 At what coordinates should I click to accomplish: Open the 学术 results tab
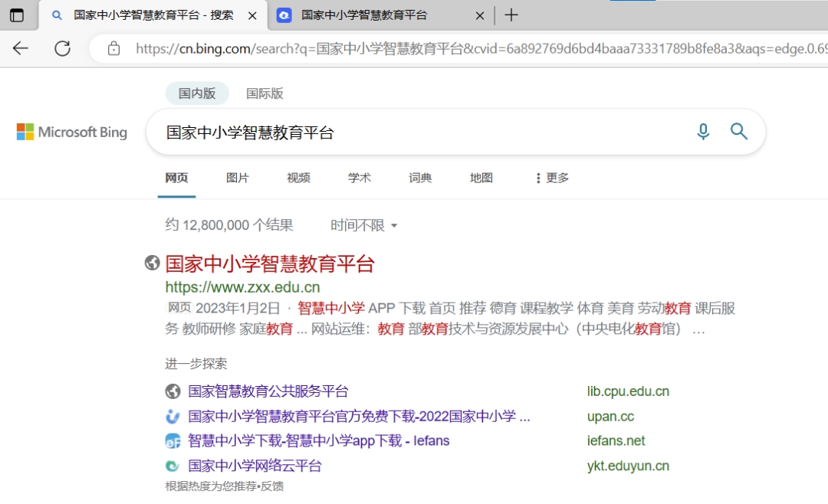[359, 178]
